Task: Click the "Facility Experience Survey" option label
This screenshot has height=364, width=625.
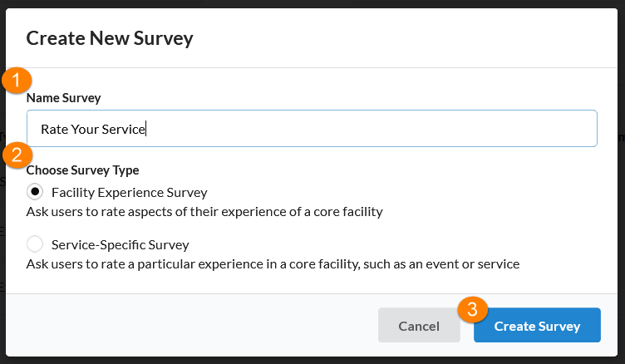Action: (129, 193)
